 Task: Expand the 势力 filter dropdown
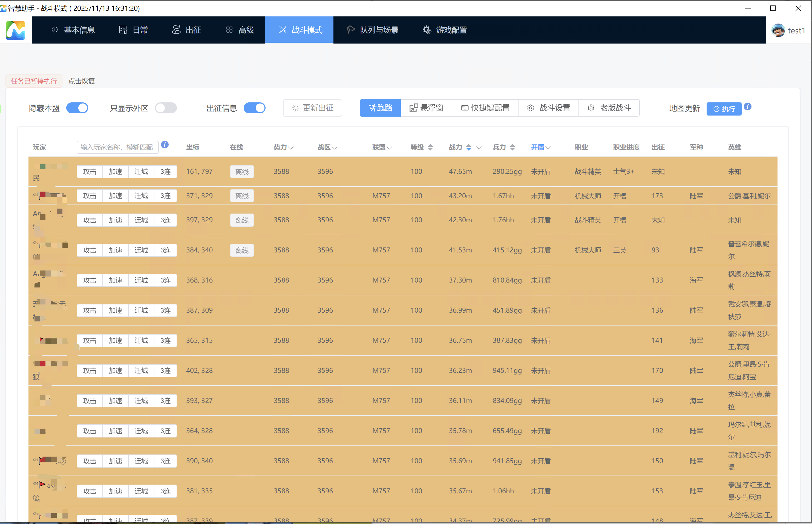click(x=290, y=148)
